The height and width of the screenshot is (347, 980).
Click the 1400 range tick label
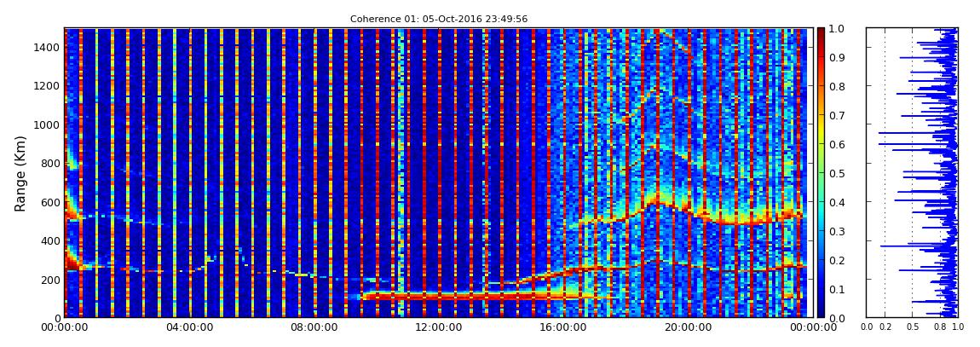click(x=48, y=47)
